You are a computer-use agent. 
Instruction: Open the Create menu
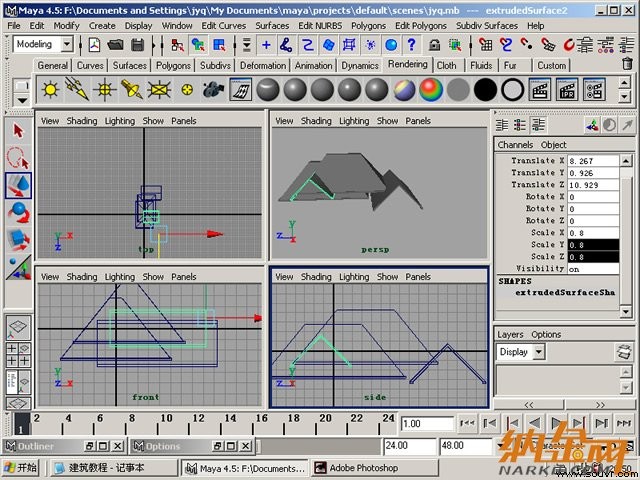click(102, 26)
